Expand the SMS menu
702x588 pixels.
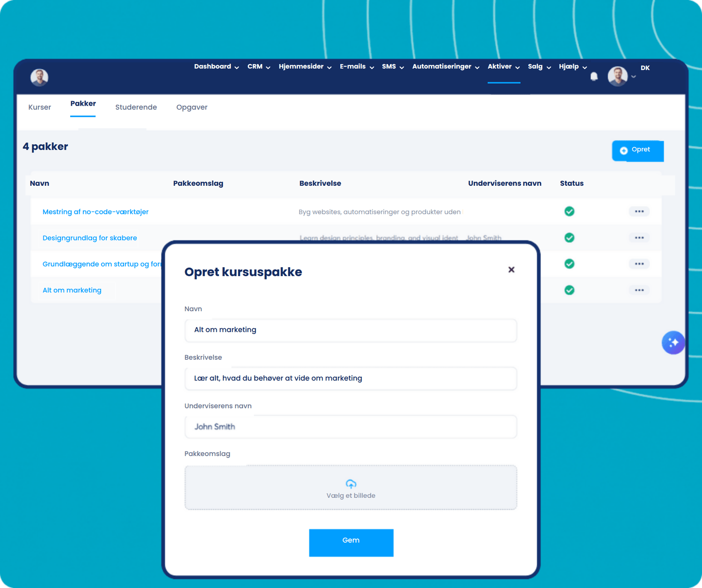click(x=393, y=66)
